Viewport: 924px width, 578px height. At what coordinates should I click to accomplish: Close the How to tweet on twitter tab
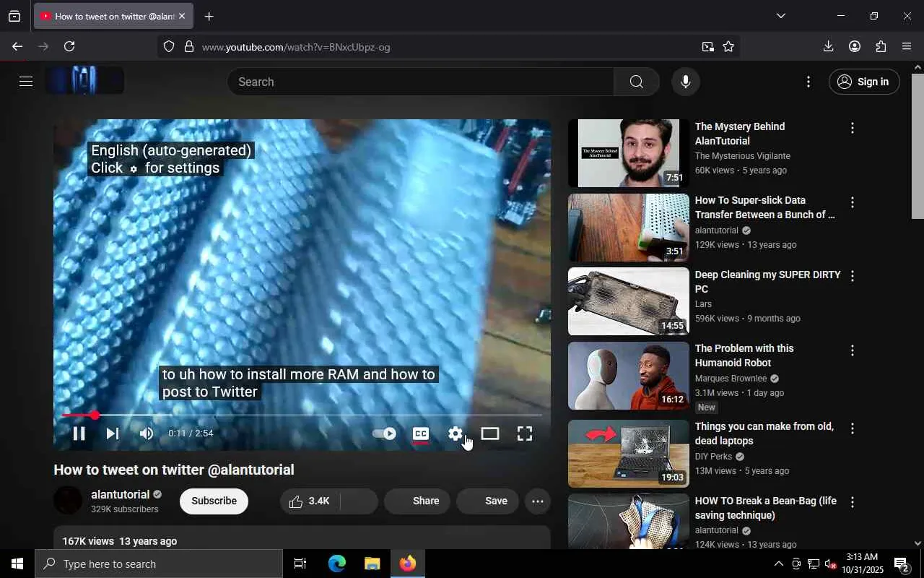pyautogui.click(x=182, y=16)
